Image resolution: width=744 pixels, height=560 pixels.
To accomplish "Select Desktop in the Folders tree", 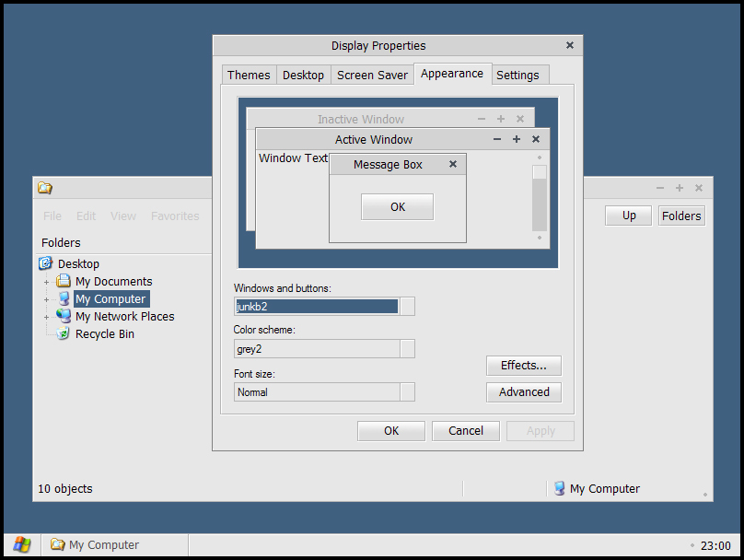I will (x=79, y=263).
